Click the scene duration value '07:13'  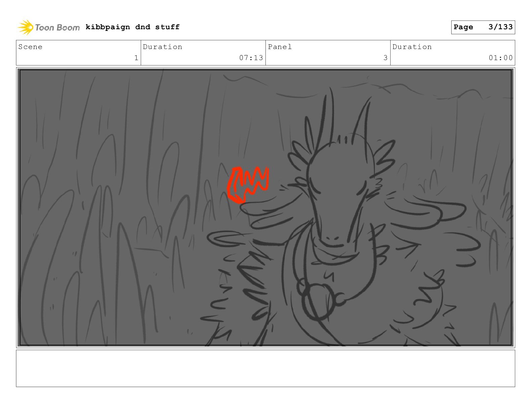pos(251,58)
